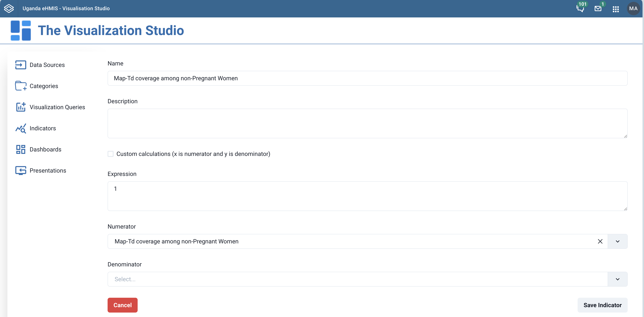The image size is (644, 317).
Task: Expand the Denominator dropdown arrow
Action: [617, 279]
